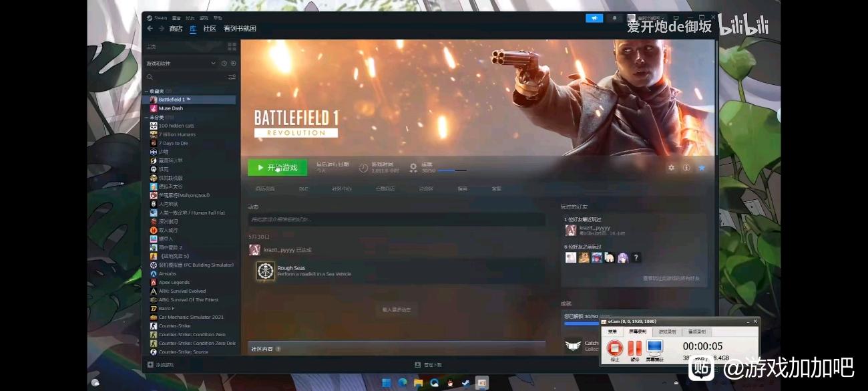Open the 社区 Community tab
Image resolution: width=868 pixels, height=391 pixels.
[210, 29]
